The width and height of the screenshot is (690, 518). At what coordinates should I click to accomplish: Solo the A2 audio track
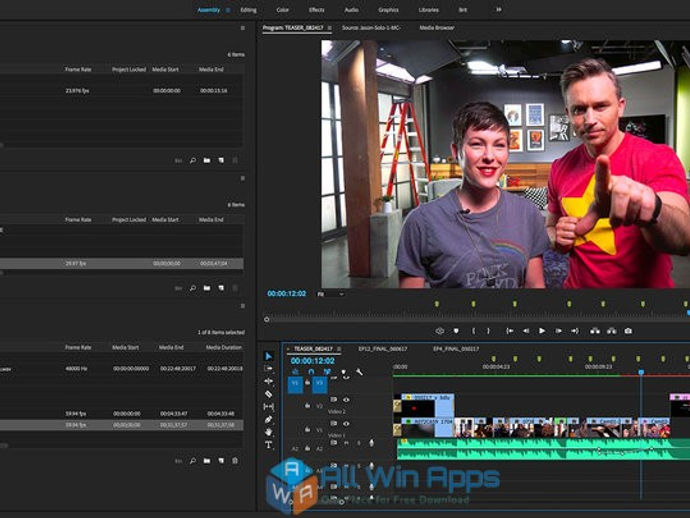[359, 443]
